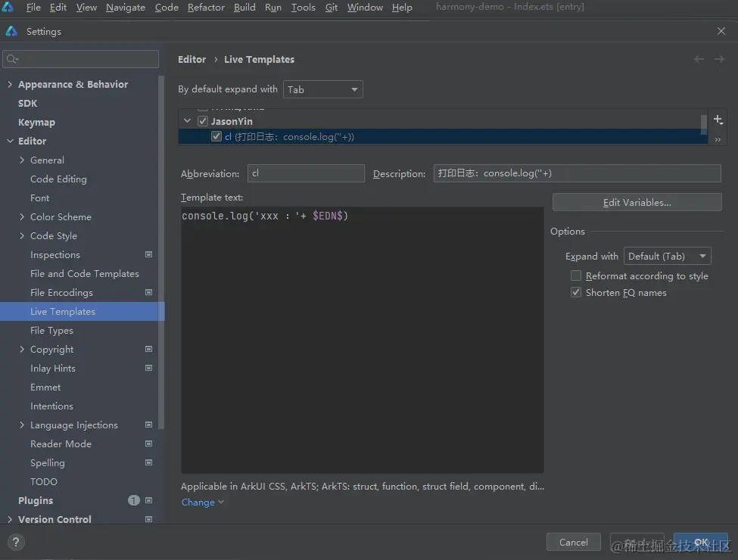Click the back navigation arrow
738x560 pixels.
tap(699, 59)
